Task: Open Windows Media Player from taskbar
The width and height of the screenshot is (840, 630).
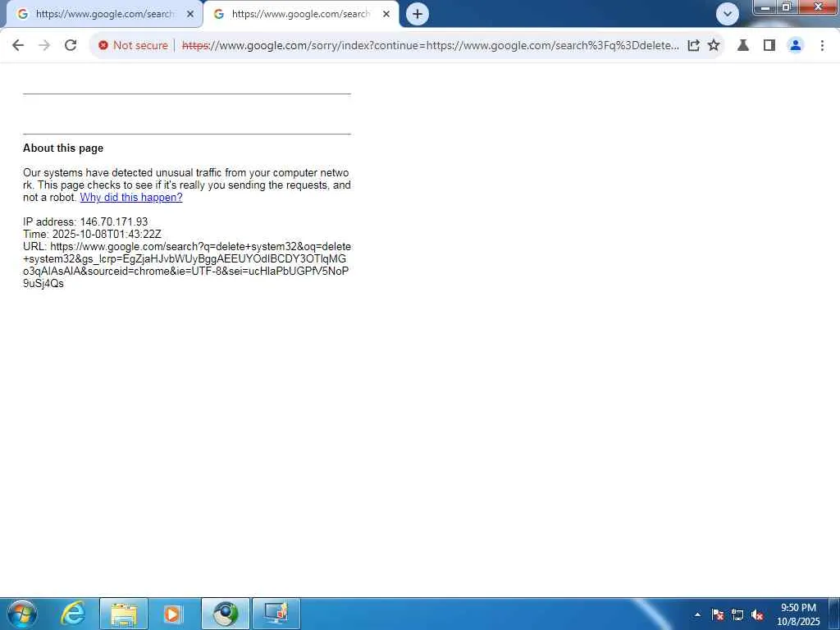Action: tap(172, 614)
